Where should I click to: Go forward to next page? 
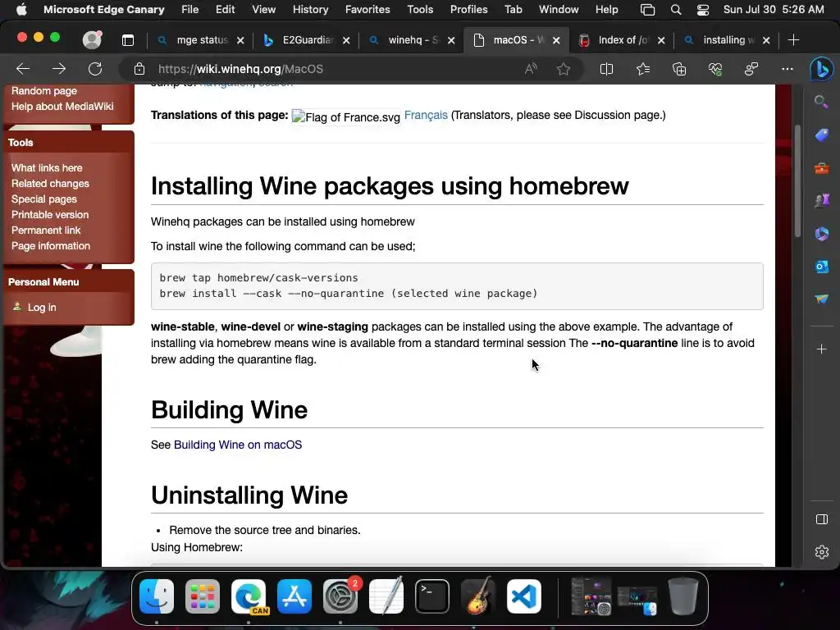pyautogui.click(x=59, y=69)
